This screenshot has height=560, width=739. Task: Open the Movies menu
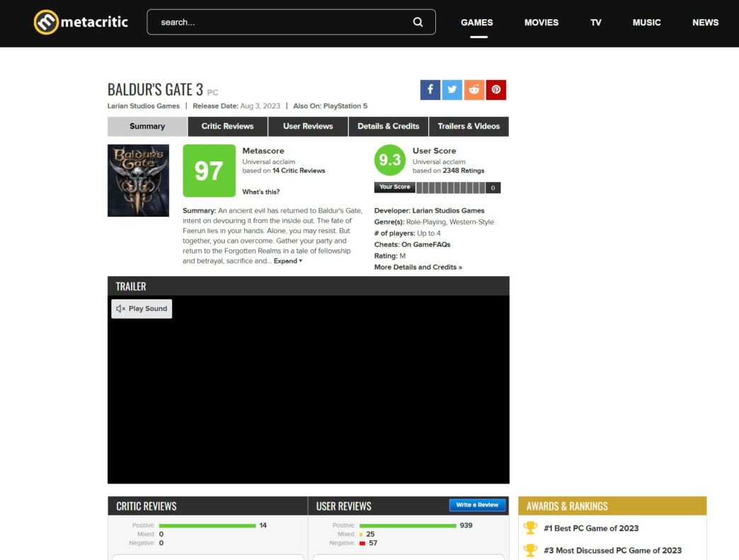pyautogui.click(x=542, y=23)
